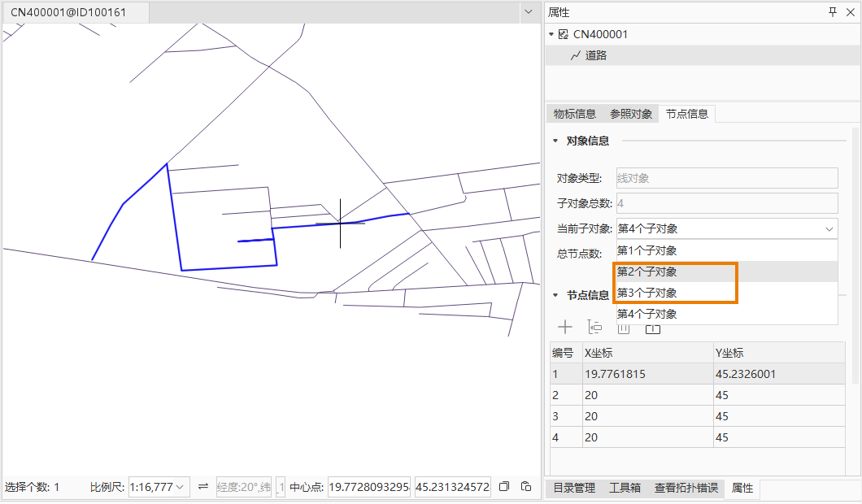Click the paste center point icon in status bar
Screen dimensions: 862x504
pyautogui.click(x=525, y=487)
